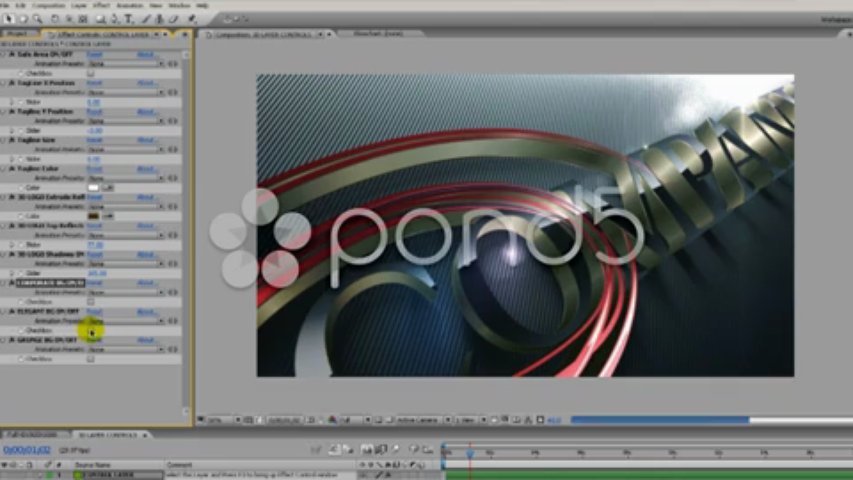Click show channel icon in viewer footer
This screenshot has height=480, width=853.
coord(332,420)
